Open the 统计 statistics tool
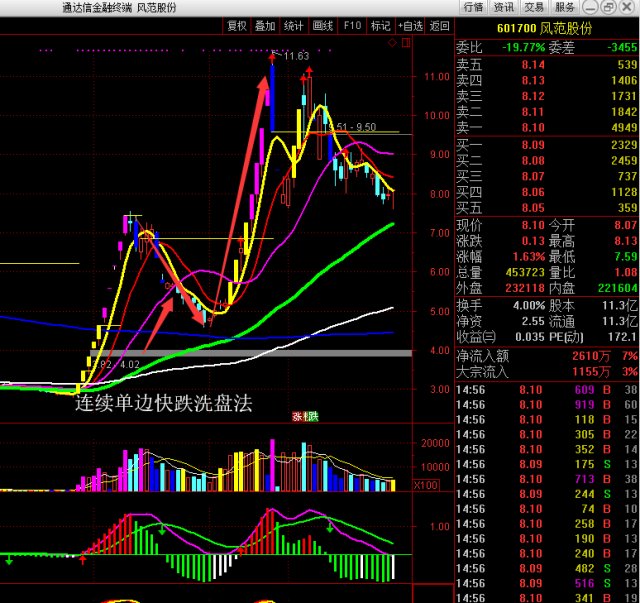Screen dimensions: 640x603 pos(294,26)
